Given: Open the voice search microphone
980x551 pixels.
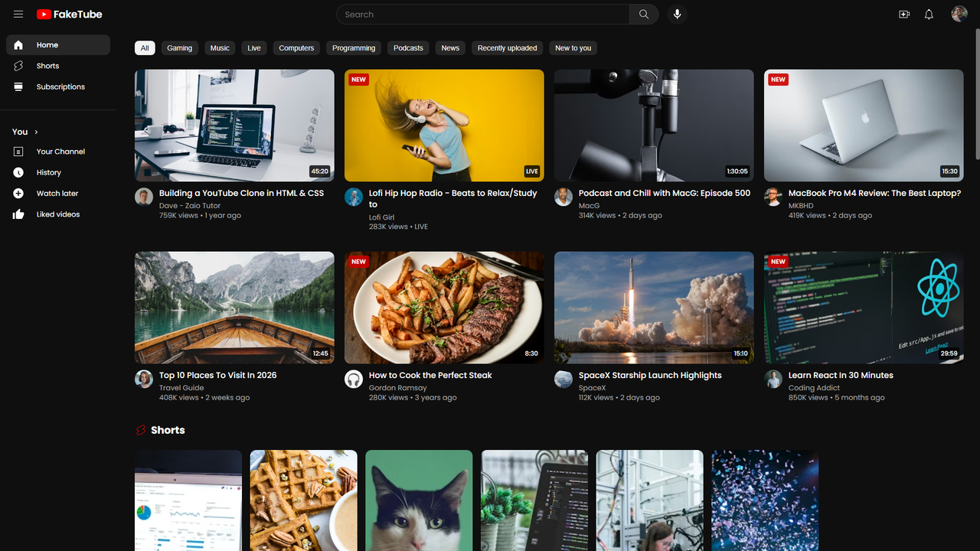Looking at the screenshot, I should click(x=677, y=14).
